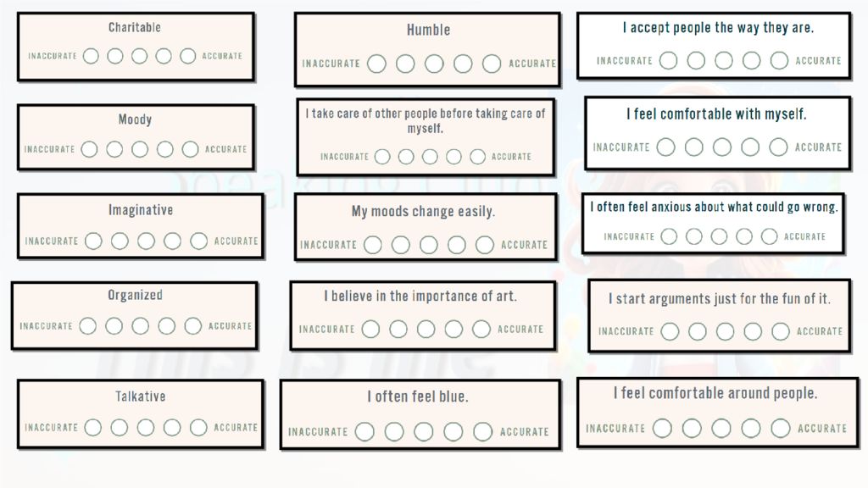Choose last circle for comfortable around people

(781, 429)
